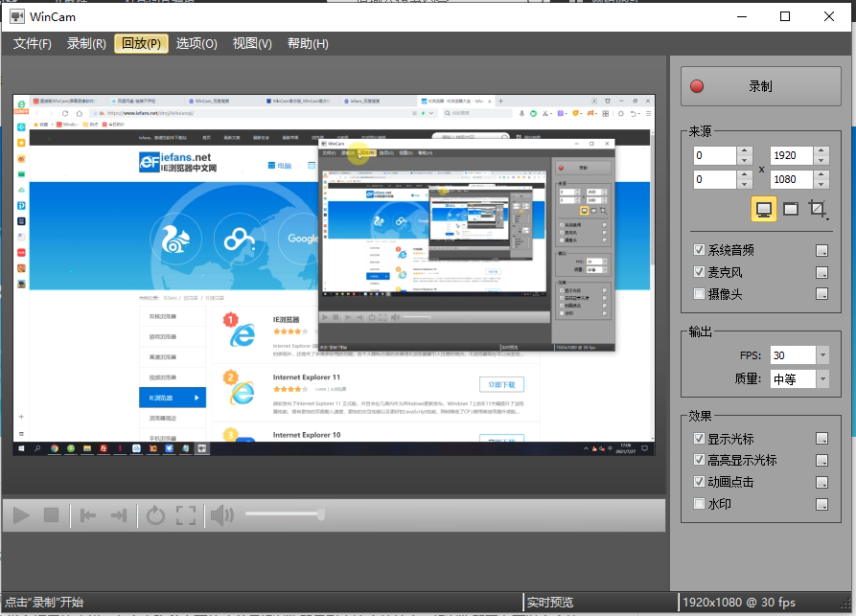
Task: Open settings square beside 水印
Action: click(821, 504)
